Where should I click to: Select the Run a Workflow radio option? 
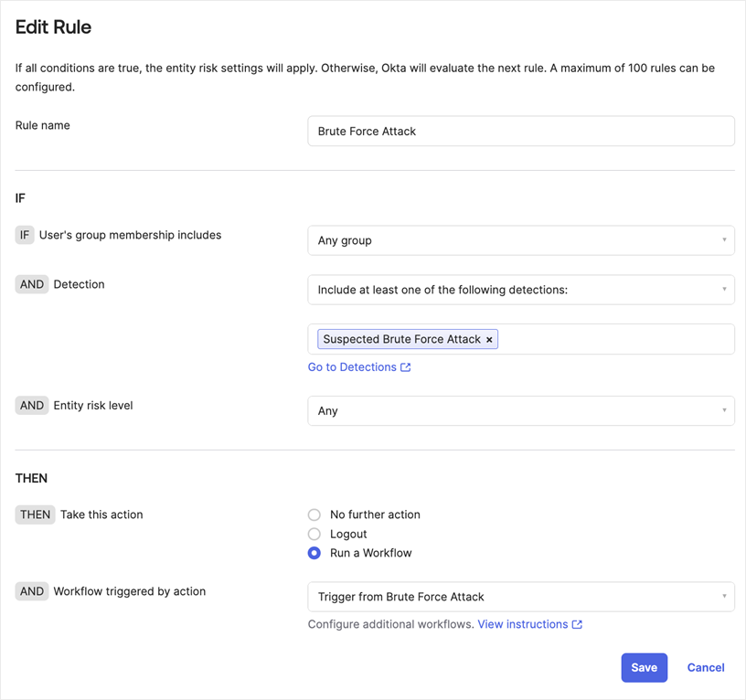click(314, 553)
